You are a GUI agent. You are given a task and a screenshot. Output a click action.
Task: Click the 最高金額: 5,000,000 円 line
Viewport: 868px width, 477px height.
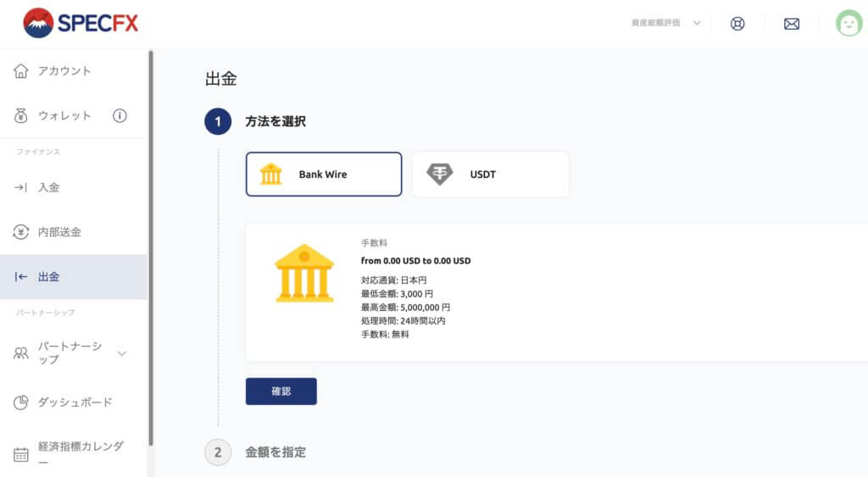point(405,307)
